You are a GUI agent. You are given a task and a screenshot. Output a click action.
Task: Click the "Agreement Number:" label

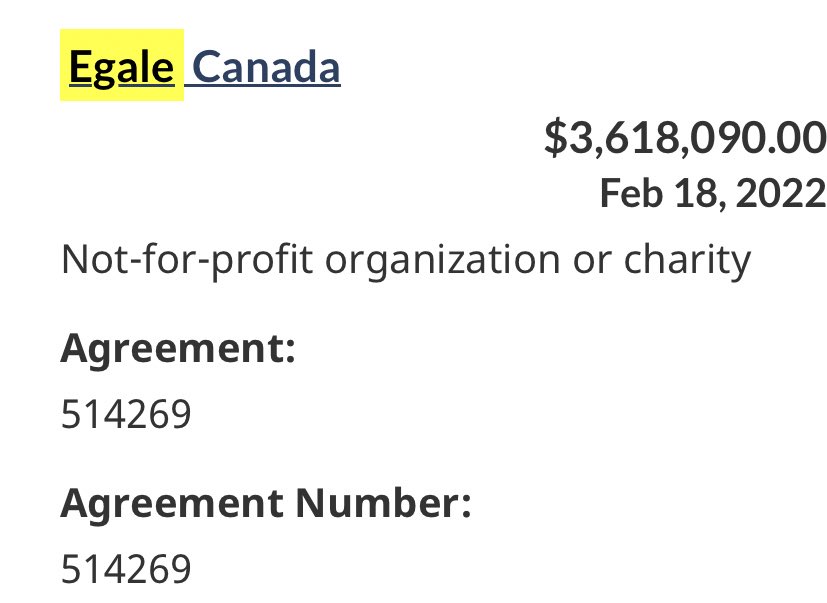(x=265, y=504)
